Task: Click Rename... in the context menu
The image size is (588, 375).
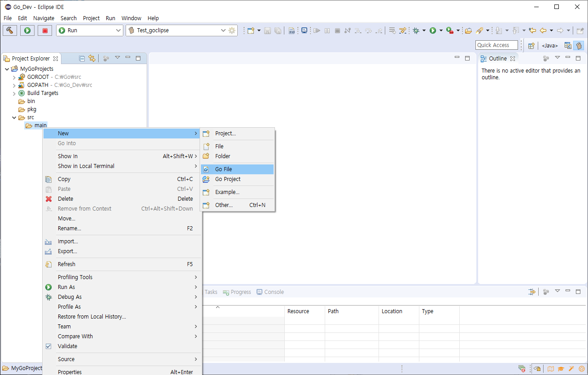Action: [121, 228]
